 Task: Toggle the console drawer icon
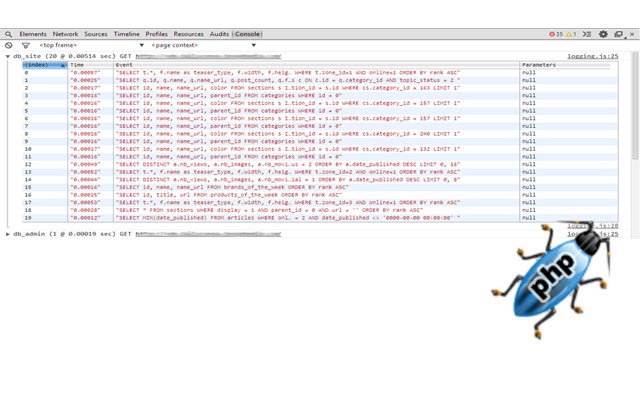tap(587, 34)
